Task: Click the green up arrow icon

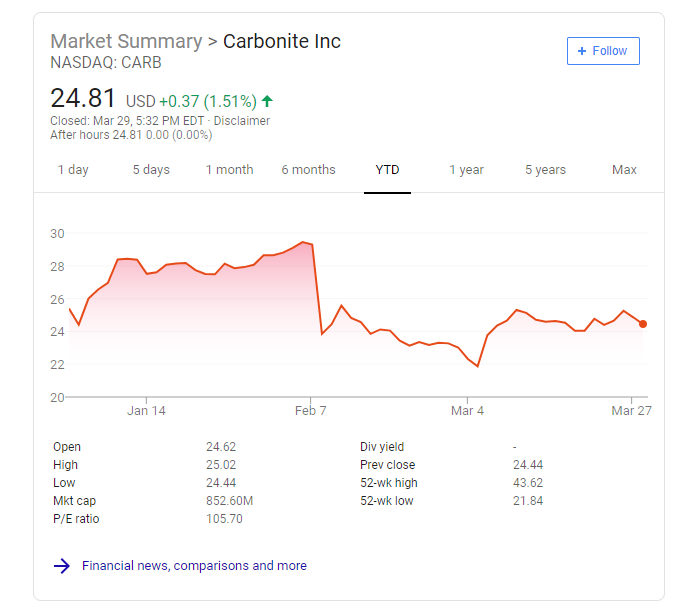Action: click(268, 101)
